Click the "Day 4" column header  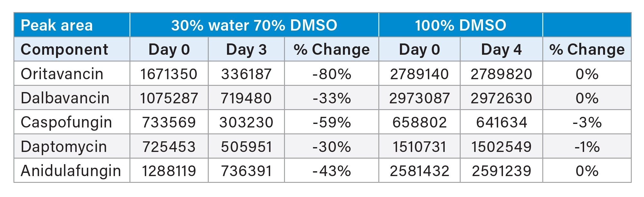pos(501,50)
